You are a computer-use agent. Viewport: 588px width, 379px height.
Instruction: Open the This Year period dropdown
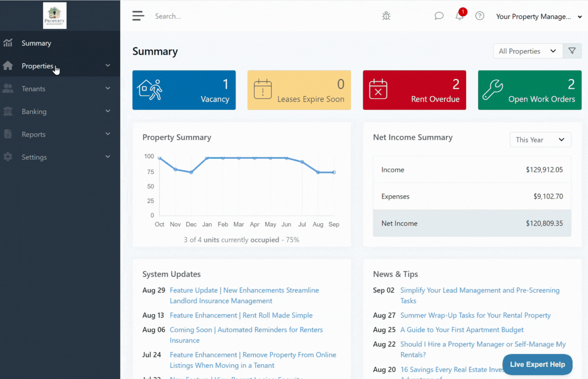click(540, 140)
